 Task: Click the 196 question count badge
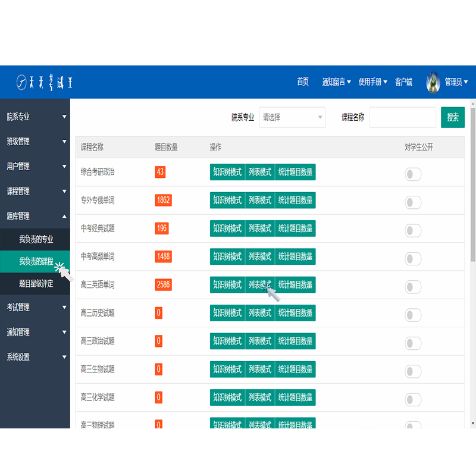pos(162,228)
